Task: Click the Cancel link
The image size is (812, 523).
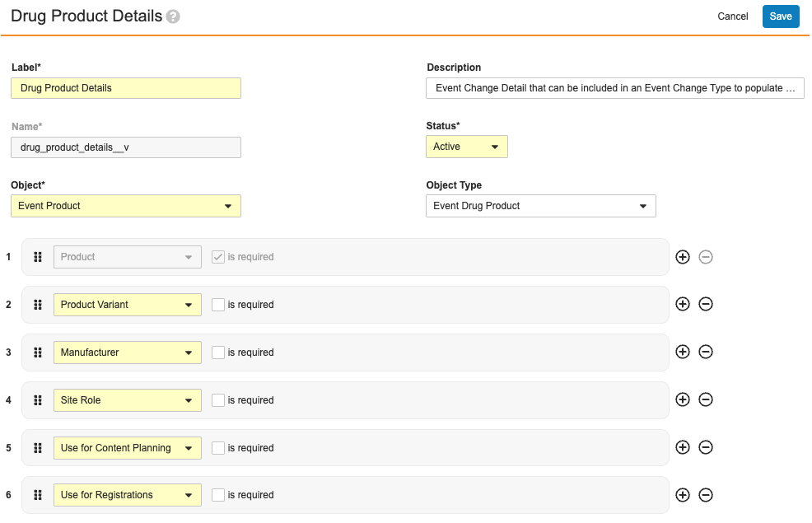Action: point(732,16)
